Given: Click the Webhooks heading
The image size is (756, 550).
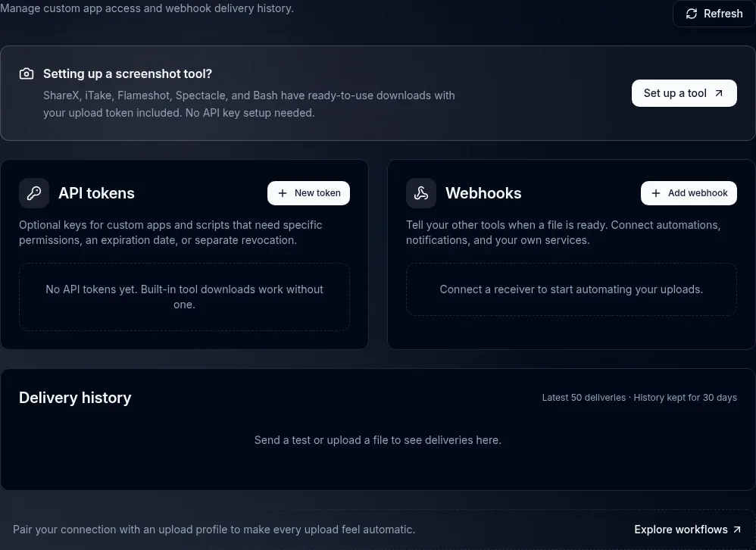Looking at the screenshot, I should [483, 193].
